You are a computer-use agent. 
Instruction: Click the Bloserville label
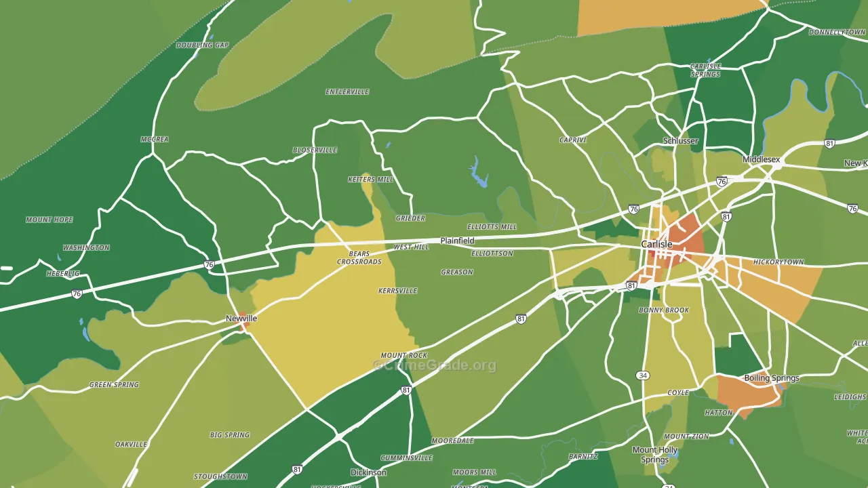pos(315,150)
